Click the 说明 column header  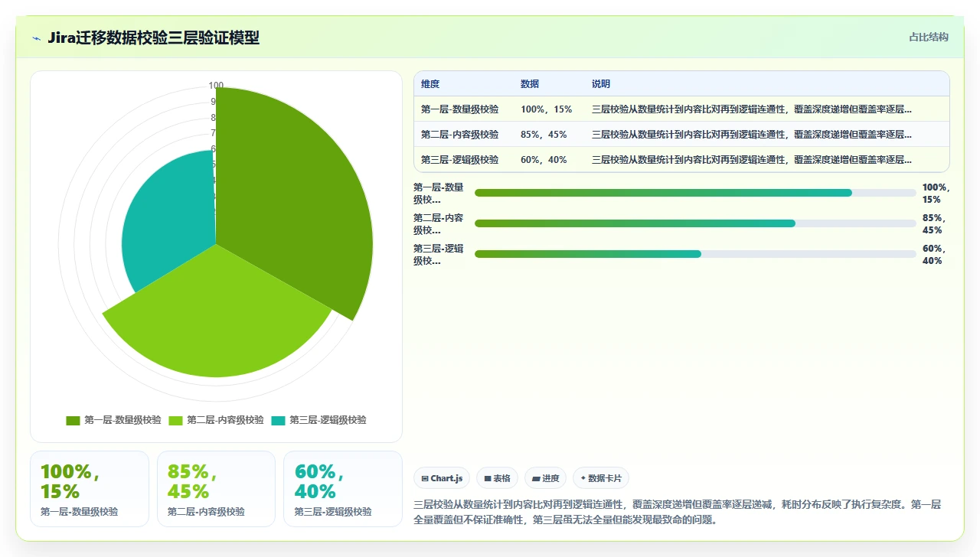click(x=601, y=84)
